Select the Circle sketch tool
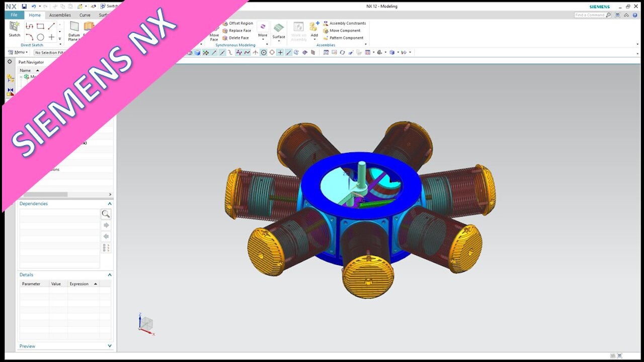 pos(40,37)
